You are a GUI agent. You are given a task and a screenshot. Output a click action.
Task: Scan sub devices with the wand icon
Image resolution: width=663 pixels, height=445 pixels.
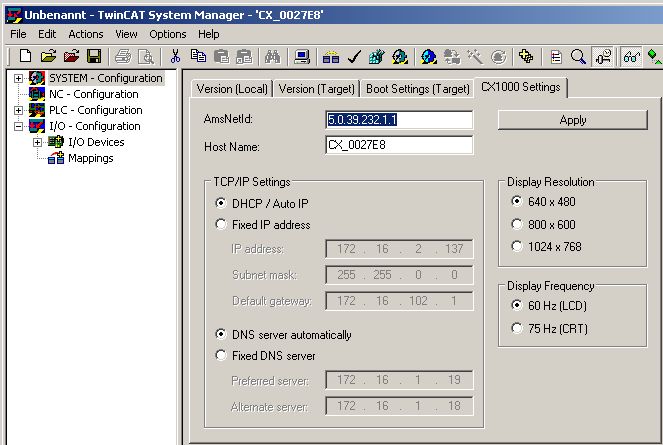[x=475, y=56]
